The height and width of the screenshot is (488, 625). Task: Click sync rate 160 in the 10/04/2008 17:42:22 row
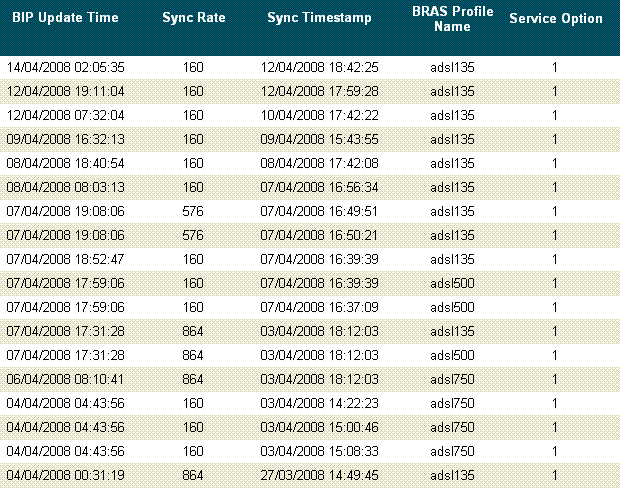click(193, 115)
